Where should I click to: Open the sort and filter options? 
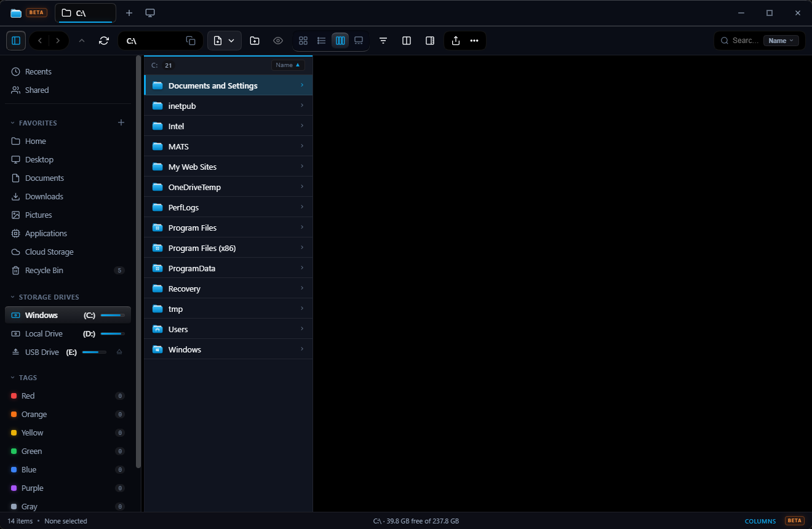point(383,41)
